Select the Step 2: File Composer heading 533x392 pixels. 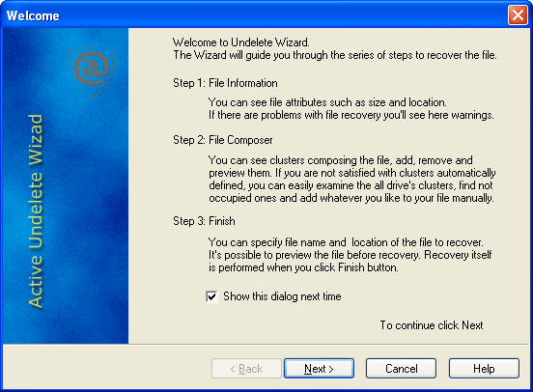[223, 140]
